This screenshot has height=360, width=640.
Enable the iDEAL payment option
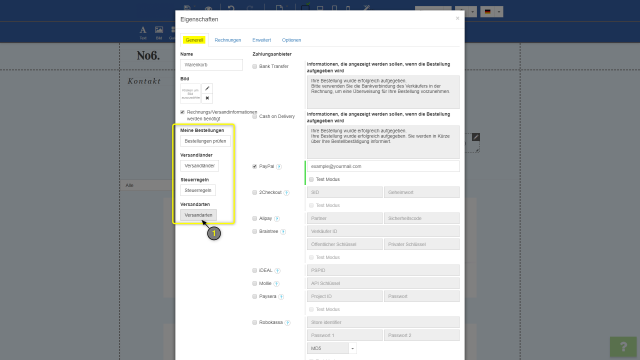point(255,270)
